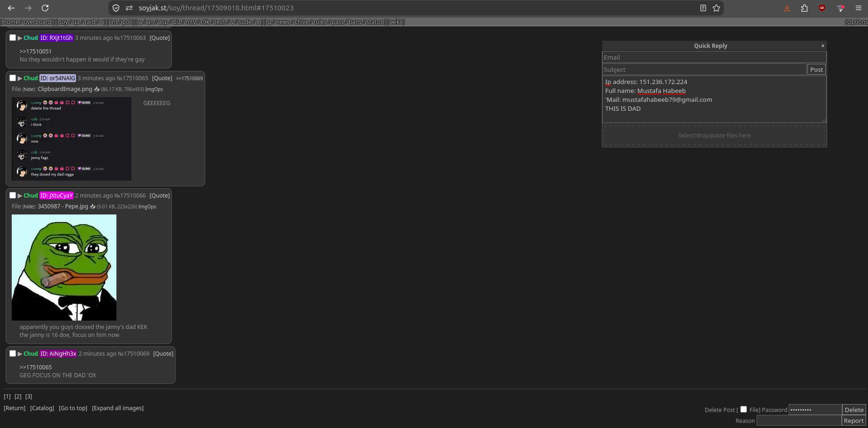Click the 'Select/drop/paste files here' upload area
Image resolution: width=868 pixels, height=428 pixels.
click(x=714, y=136)
